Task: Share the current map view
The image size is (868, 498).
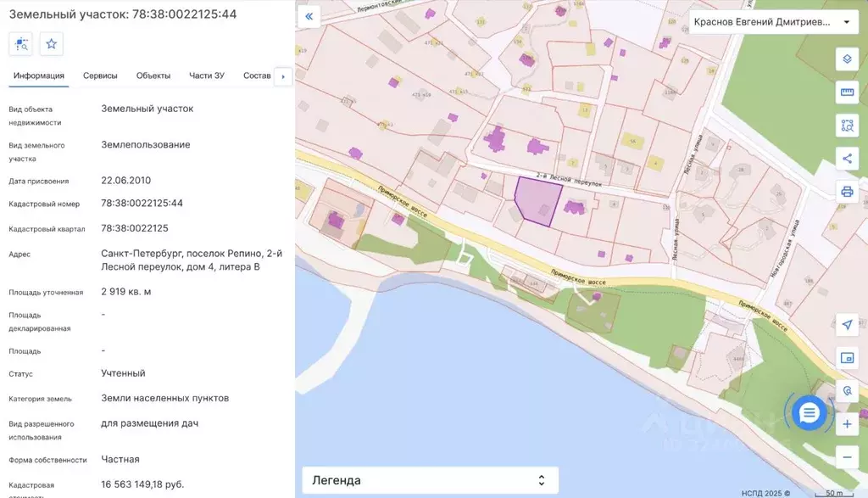Action: 847,158
